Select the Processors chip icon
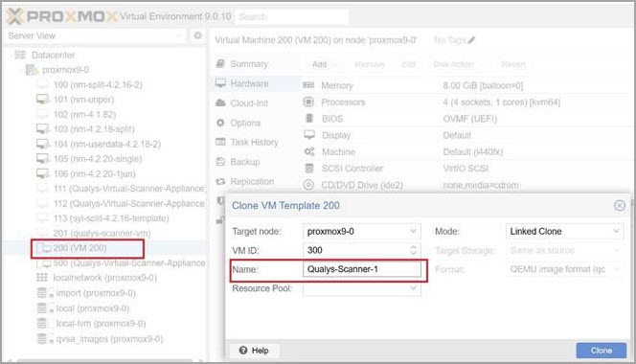The width and height of the screenshot is (636, 364). [x=308, y=102]
